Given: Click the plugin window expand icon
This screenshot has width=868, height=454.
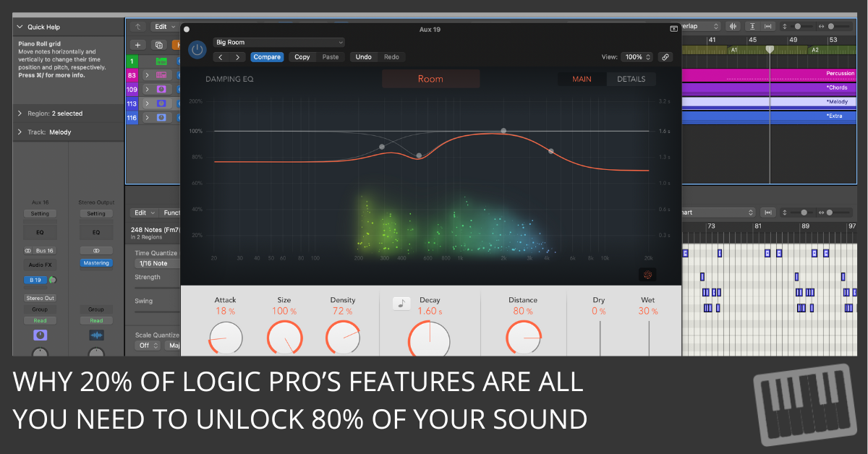Looking at the screenshot, I should [673, 29].
